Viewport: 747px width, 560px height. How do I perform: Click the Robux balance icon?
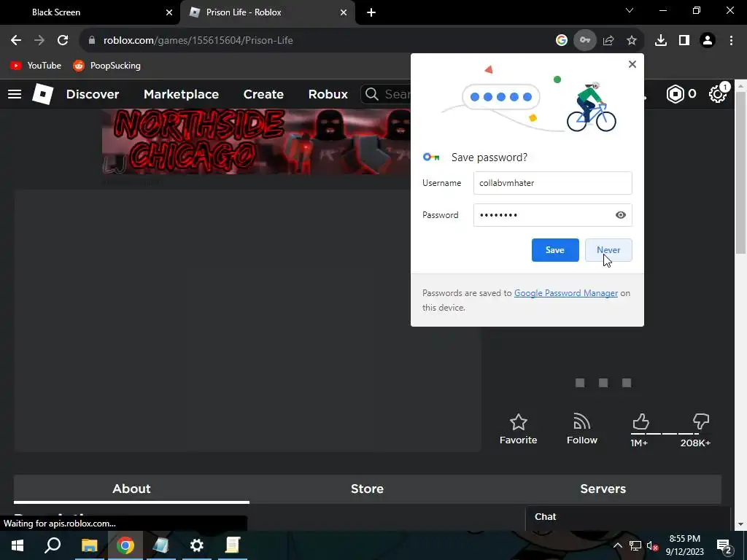pos(675,94)
